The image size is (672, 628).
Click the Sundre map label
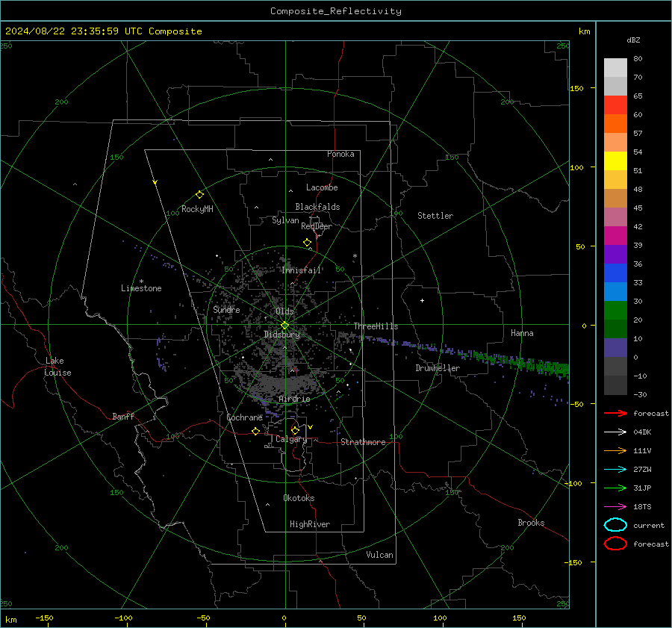(227, 309)
